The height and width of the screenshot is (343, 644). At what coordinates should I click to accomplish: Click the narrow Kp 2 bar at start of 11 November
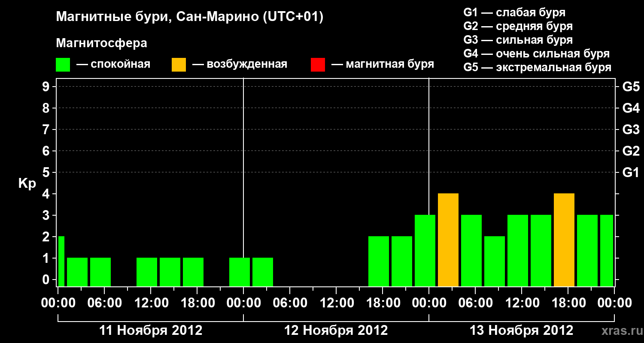(61, 262)
